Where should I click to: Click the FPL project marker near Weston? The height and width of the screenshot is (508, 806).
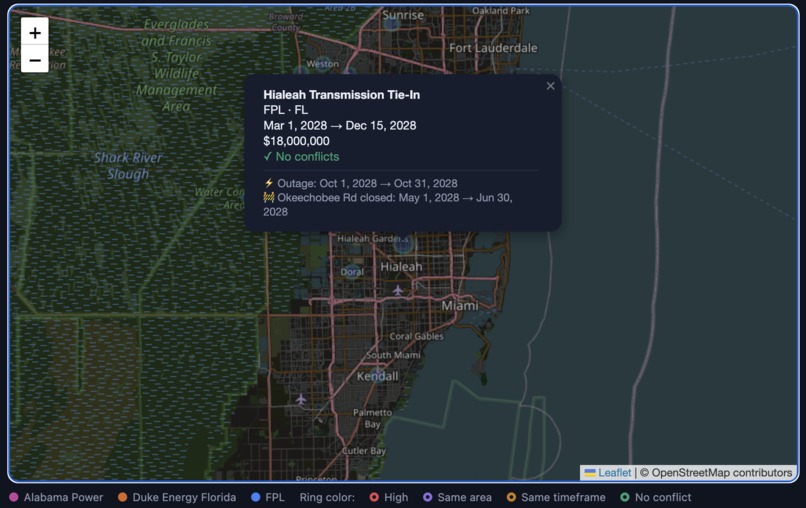pos(323,64)
